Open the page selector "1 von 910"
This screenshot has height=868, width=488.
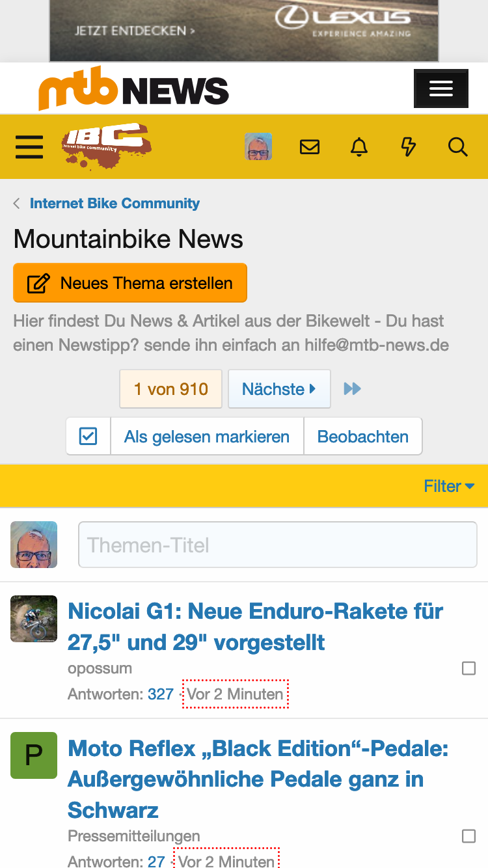coord(170,389)
